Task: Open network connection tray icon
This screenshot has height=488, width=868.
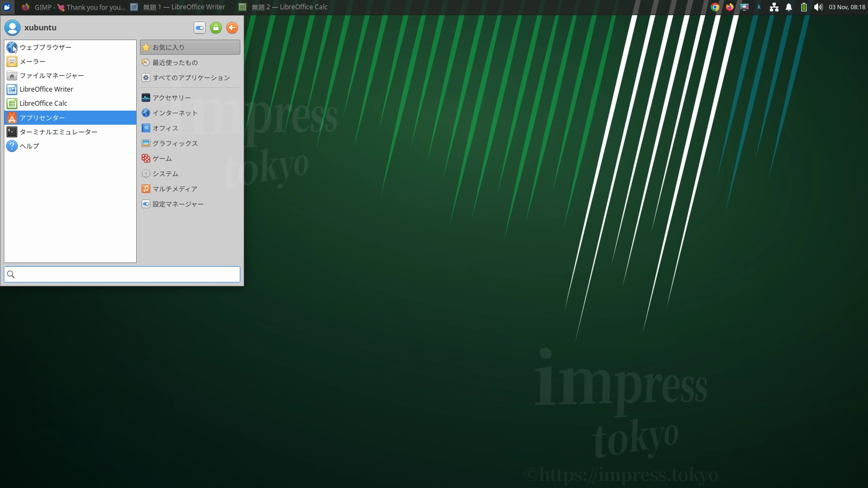Action: coord(774,7)
